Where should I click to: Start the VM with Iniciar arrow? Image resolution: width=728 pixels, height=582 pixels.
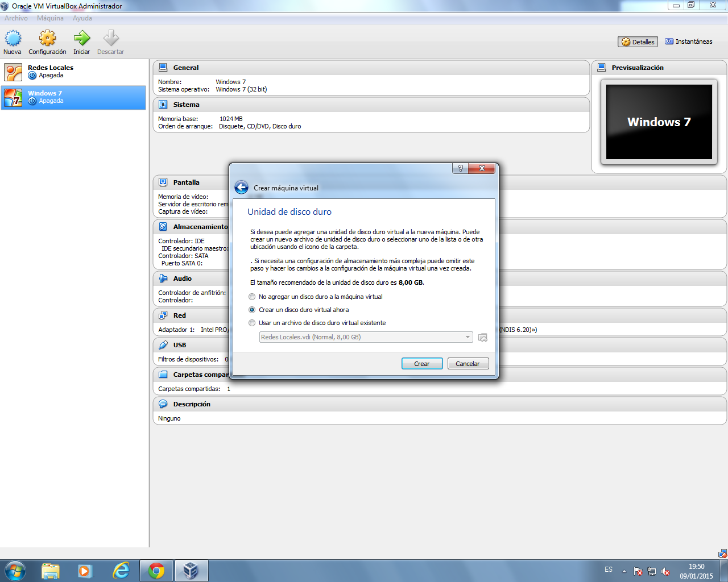pyautogui.click(x=81, y=38)
